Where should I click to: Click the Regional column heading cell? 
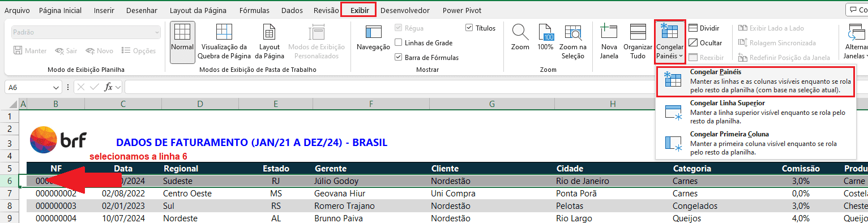[x=200, y=169]
